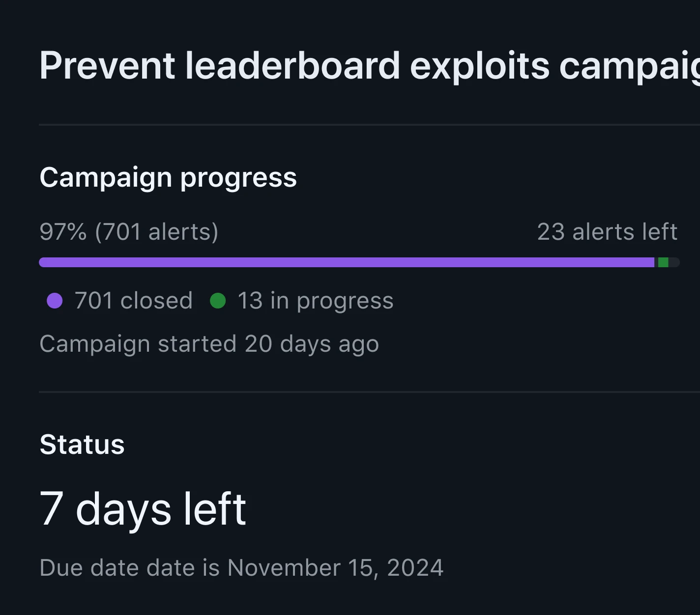Image resolution: width=700 pixels, height=615 pixels.
Task: Select the green in-progress segment of the progress bar
Action: tap(664, 262)
